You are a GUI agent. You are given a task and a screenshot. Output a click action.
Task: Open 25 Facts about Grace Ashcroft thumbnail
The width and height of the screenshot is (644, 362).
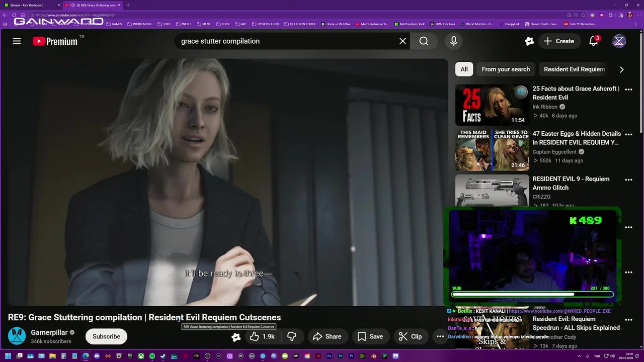pos(492,105)
